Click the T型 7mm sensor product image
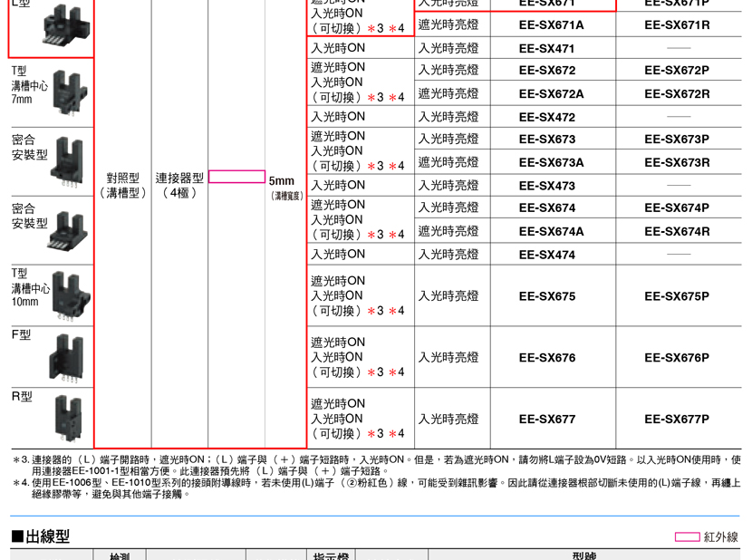The width and height of the screenshot is (752, 560). click(71, 92)
